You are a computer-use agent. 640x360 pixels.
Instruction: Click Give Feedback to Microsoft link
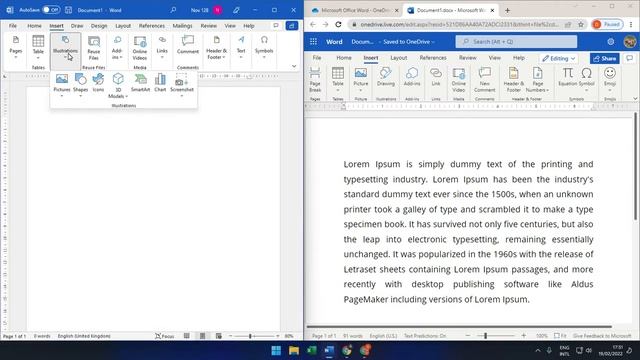[x=602, y=336]
